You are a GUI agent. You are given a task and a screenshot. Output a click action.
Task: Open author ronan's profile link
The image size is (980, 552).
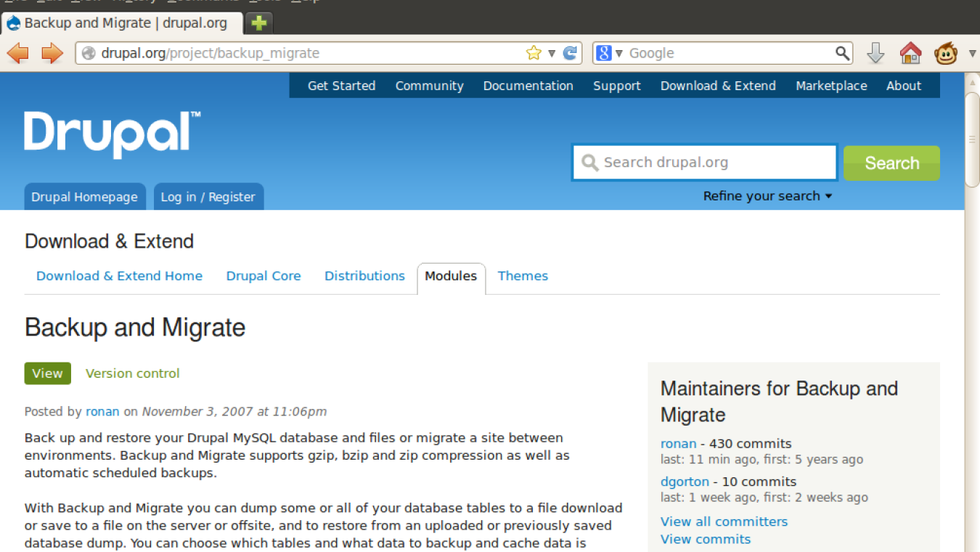(102, 411)
